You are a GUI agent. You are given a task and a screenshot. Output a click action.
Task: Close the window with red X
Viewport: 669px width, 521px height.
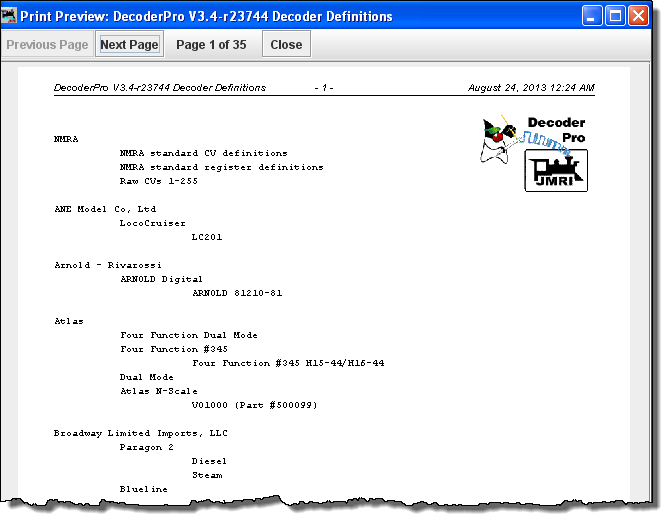(638, 16)
